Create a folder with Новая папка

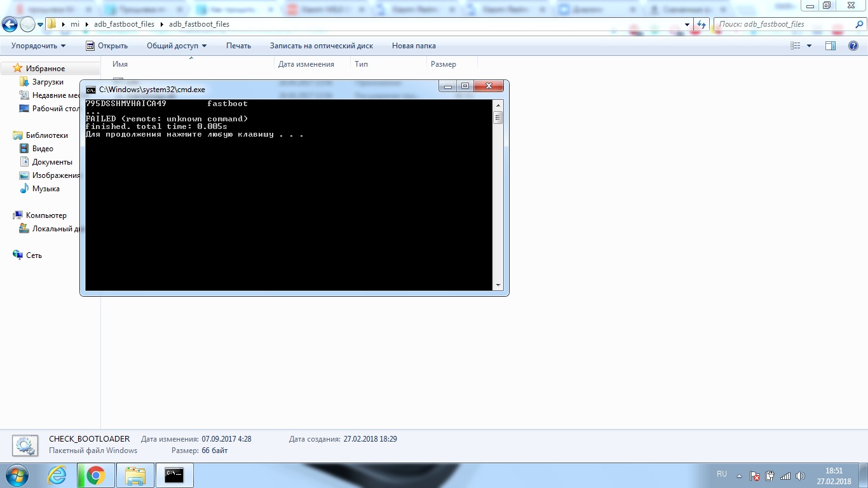click(x=414, y=46)
